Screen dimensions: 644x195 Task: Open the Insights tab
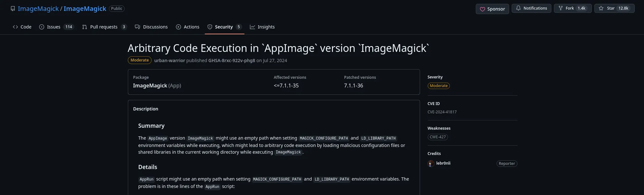[262, 27]
